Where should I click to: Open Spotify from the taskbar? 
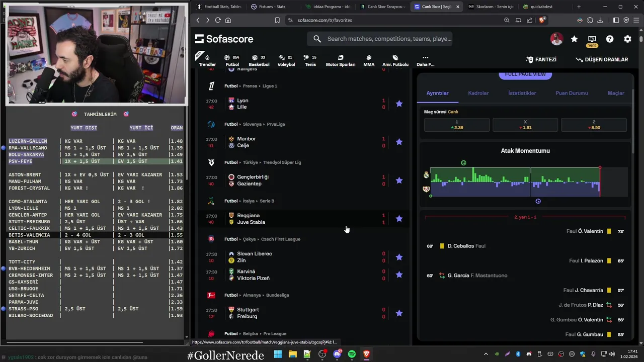pos(352,354)
